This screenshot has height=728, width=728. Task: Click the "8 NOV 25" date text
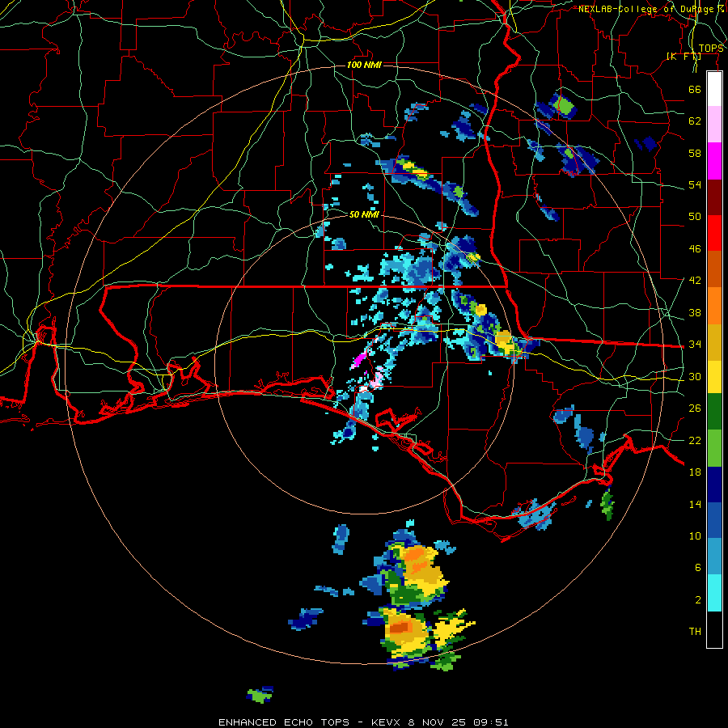tap(438, 722)
